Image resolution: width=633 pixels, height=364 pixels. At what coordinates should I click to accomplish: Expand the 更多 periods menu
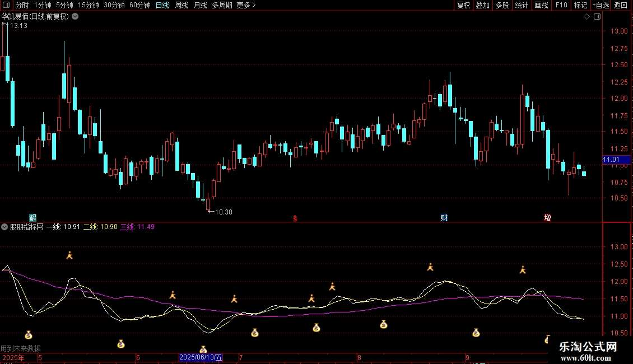coord(246,5)
